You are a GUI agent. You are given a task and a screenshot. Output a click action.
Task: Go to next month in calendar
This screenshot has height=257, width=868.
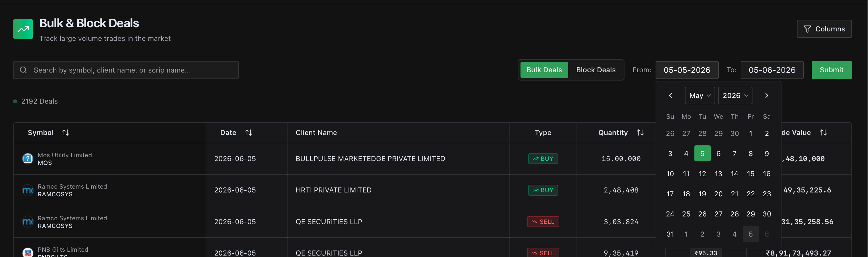(x=767, y=96)
